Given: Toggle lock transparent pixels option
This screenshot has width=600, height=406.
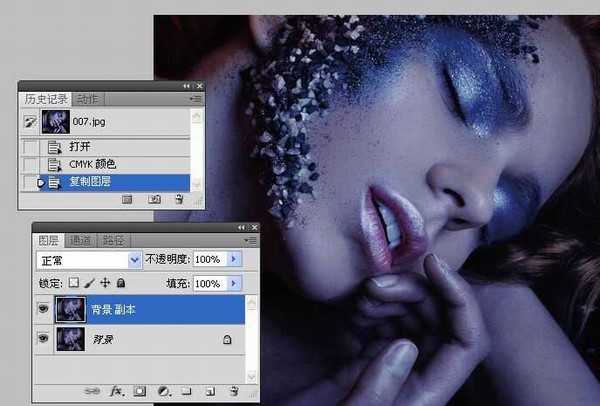Looking at the screenshot, I should [73, 284].
